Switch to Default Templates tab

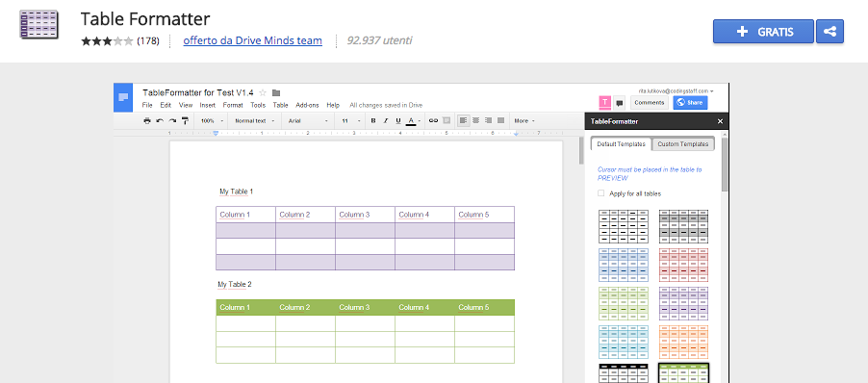(x=621, y=144)
